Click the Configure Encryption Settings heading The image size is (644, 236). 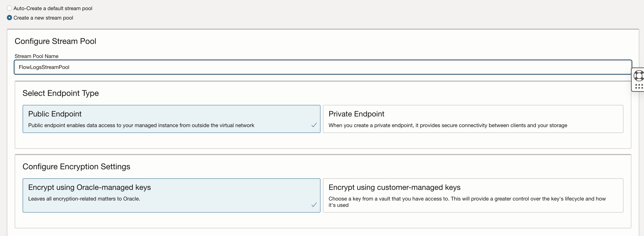(x=77, y=167)
